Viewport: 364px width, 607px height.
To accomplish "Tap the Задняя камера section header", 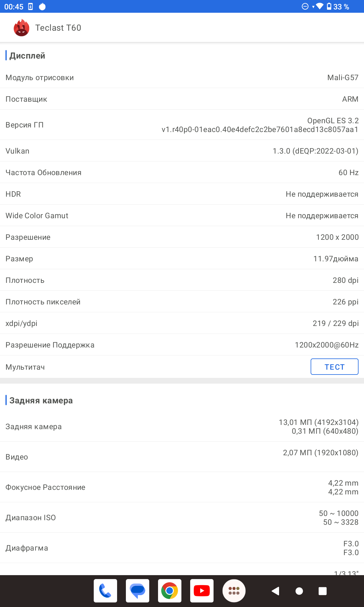I will click(x=41, y=401).
